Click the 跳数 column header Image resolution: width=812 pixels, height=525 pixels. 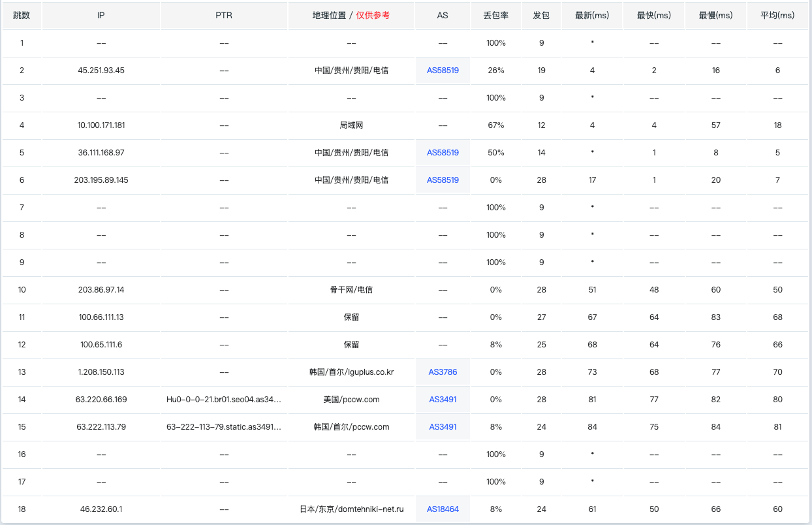click(x=22, y=16)
